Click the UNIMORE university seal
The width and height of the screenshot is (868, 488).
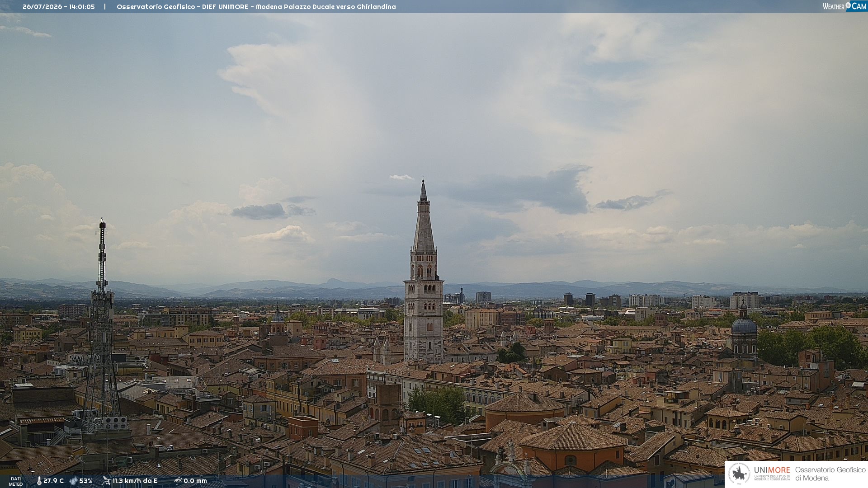[739, 474]
